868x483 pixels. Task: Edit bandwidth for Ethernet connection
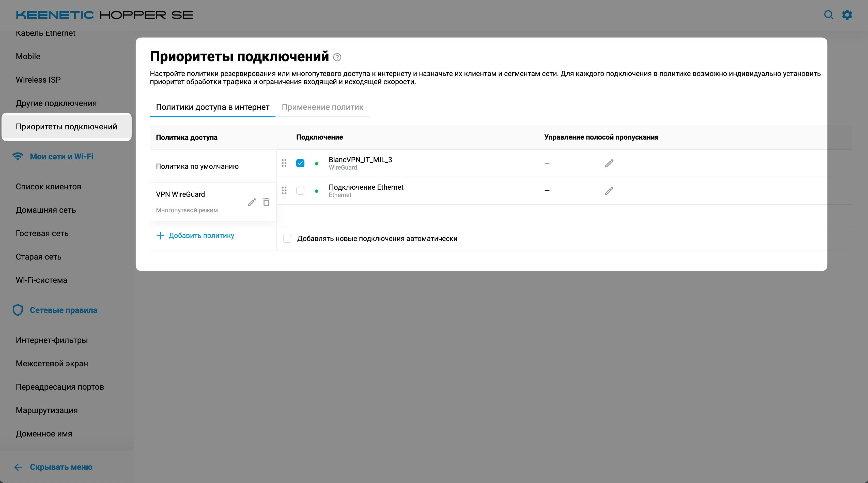tap(609, 191)
